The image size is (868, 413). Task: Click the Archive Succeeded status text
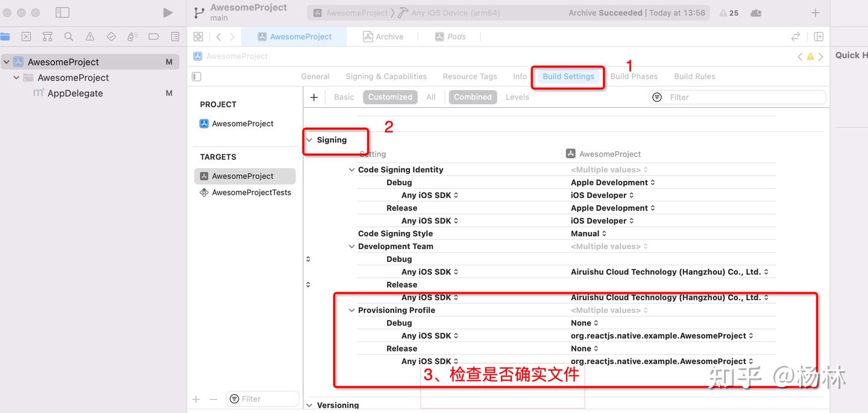point(605,13)
